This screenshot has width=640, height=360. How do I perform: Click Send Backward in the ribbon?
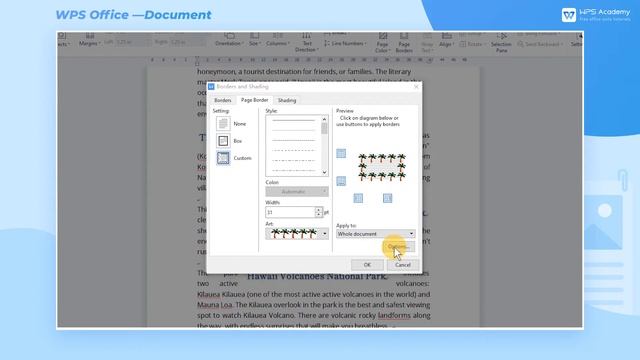(540, 44)
